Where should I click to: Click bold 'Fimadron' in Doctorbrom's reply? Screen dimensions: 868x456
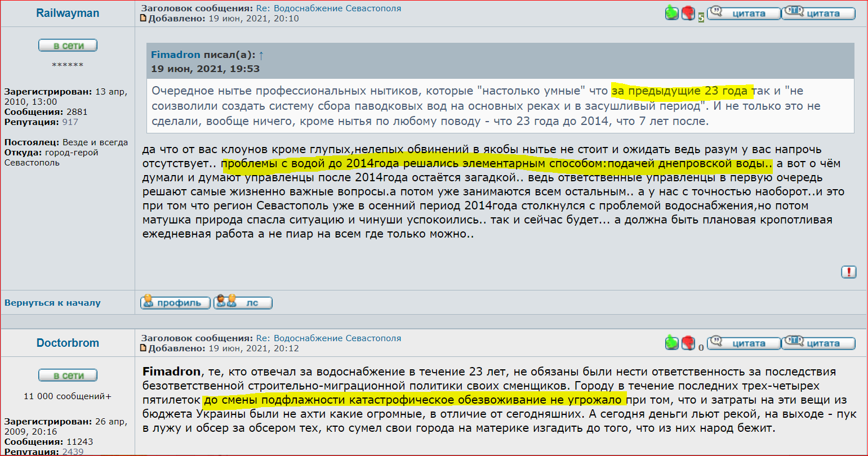click(171, 372)
